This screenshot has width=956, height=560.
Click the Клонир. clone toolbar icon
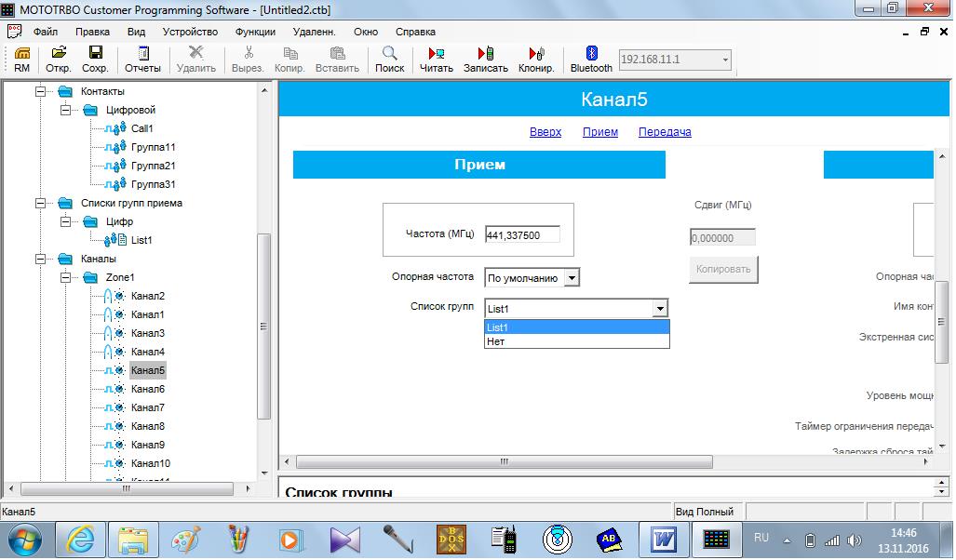[536, 60]
